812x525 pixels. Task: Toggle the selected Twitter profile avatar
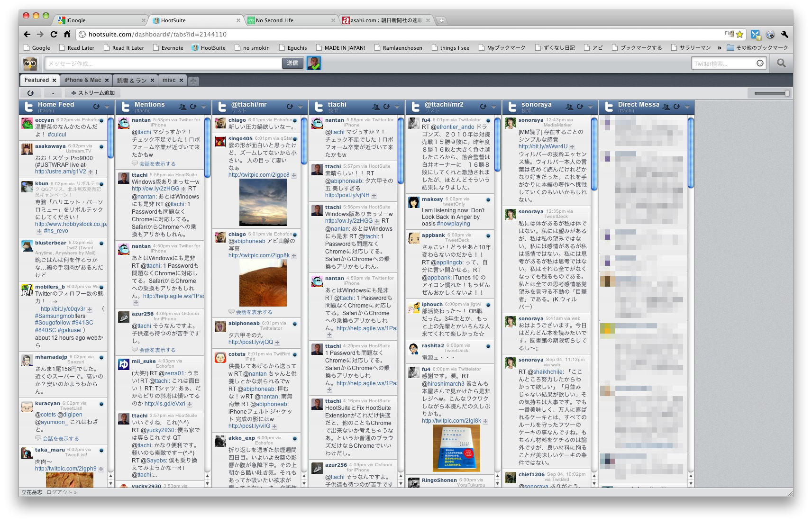pos(313,63)
